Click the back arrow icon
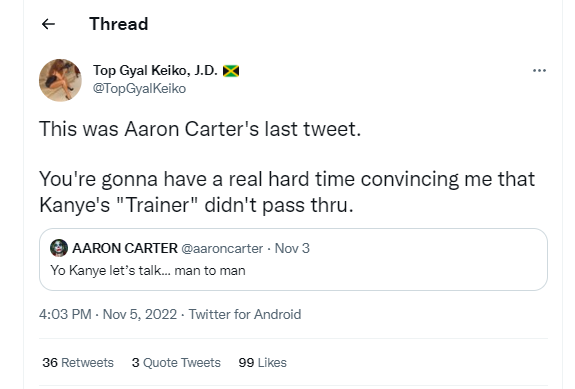 click(48, 24)
